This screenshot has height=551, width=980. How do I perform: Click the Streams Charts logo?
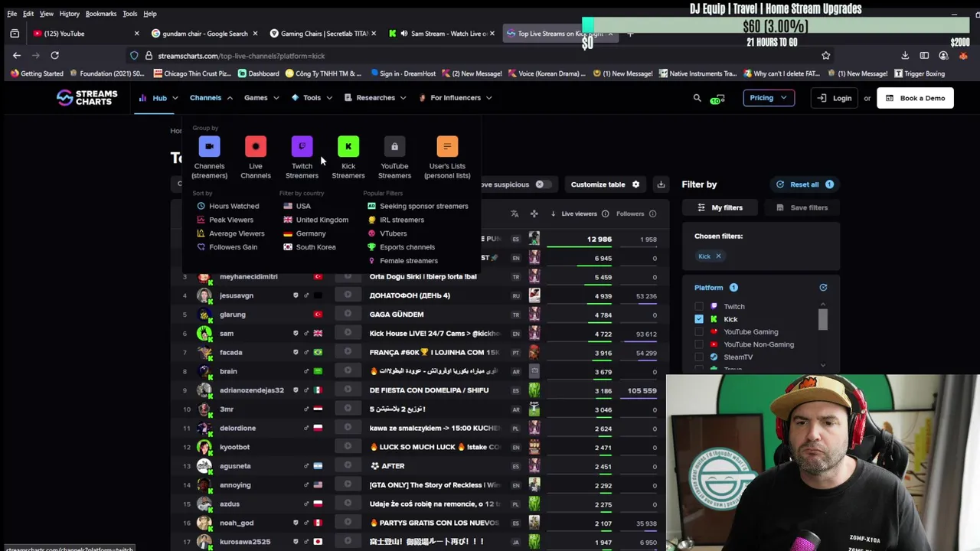click(x=87, y=98)
